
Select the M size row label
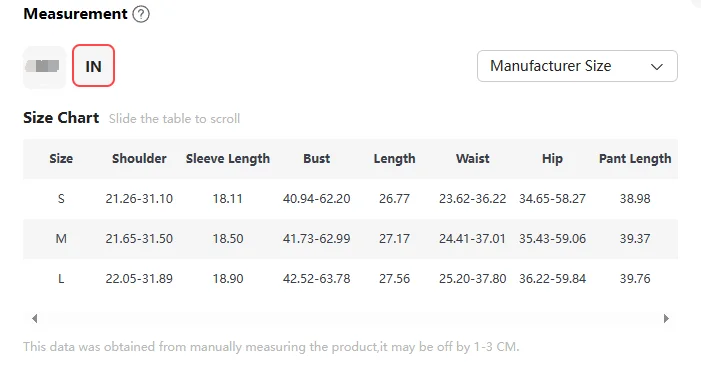61,239
